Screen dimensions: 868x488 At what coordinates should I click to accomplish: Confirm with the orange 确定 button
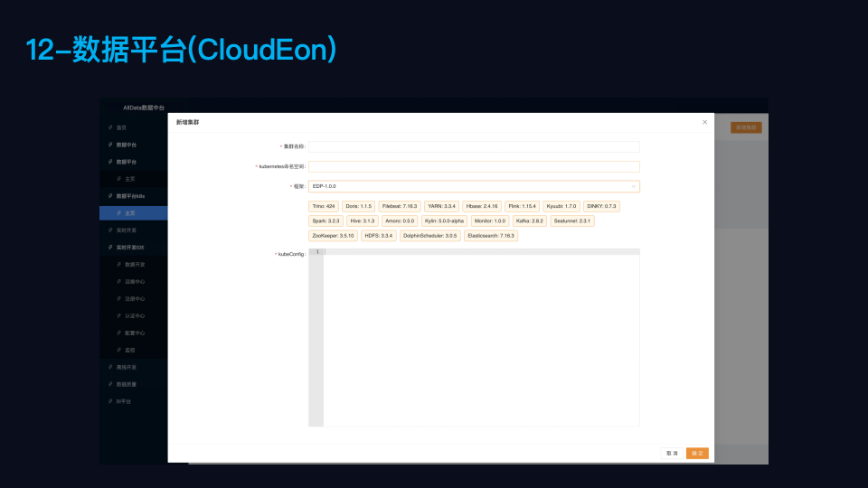(697, 453)
